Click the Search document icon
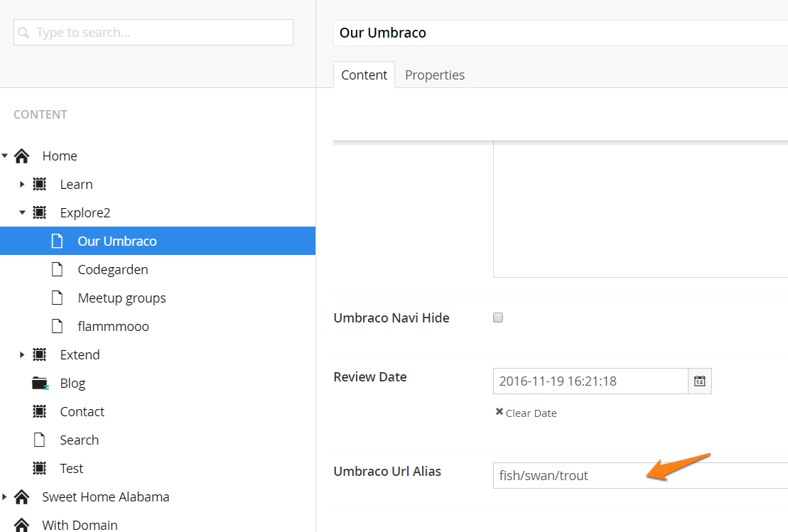The height and width of the screenshot is (532, 788). tap(39, 440)
